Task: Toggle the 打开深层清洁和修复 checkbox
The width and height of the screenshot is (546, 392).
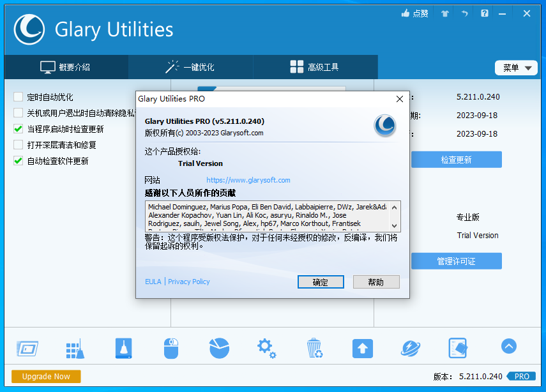Action: point(18,145)
